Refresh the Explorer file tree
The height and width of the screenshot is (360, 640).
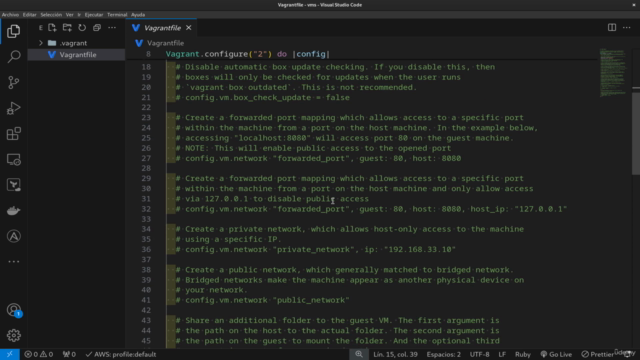(x=82, y=28)
